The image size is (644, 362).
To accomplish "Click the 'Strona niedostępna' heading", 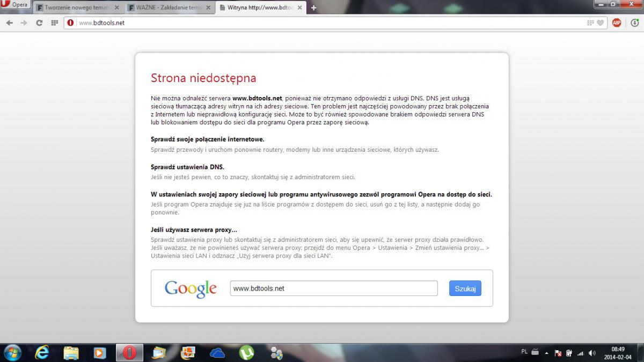I will coord(203,78).
